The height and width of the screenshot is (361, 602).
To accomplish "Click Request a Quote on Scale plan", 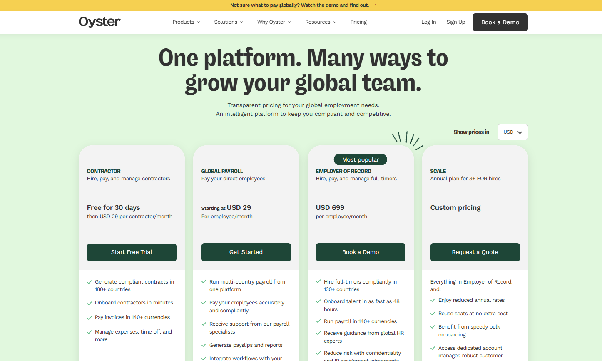I will coord(475,252).
